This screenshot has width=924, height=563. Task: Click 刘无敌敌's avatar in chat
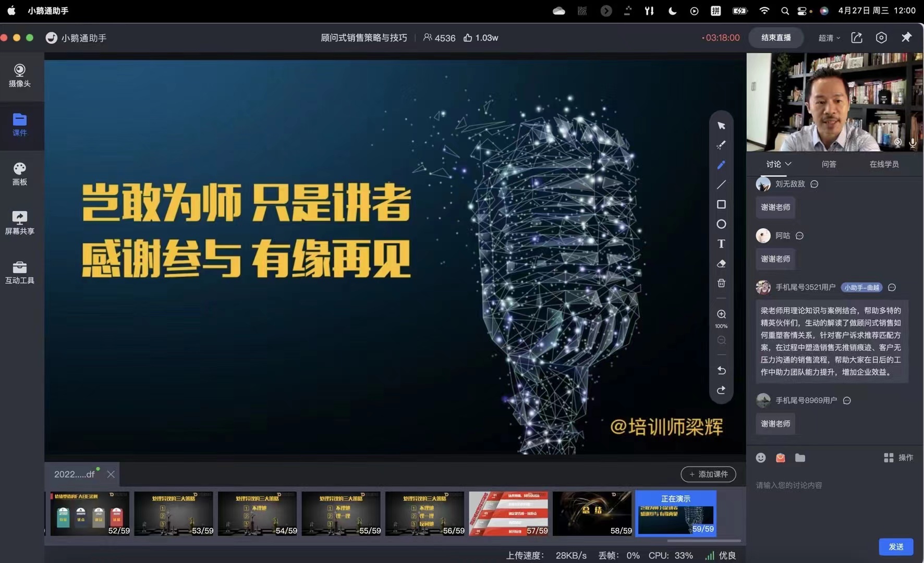(x=763, y=184)
